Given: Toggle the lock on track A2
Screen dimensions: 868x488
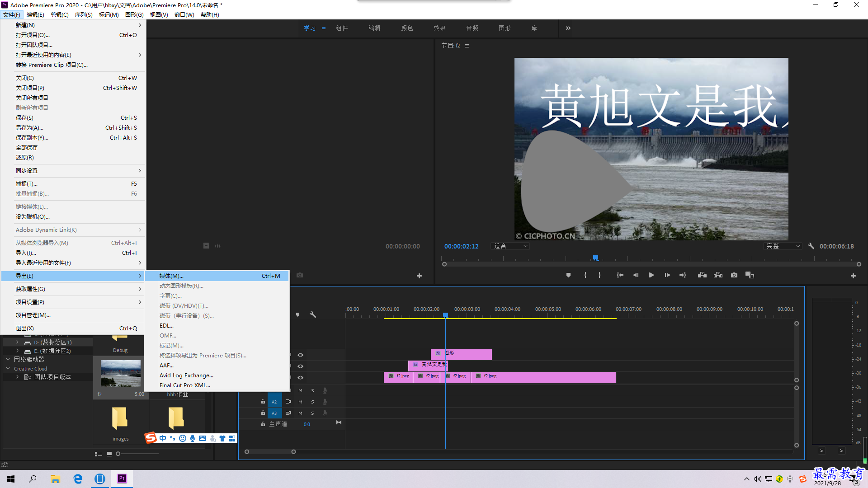Looking at the screenshot, I should click(263, 402).
